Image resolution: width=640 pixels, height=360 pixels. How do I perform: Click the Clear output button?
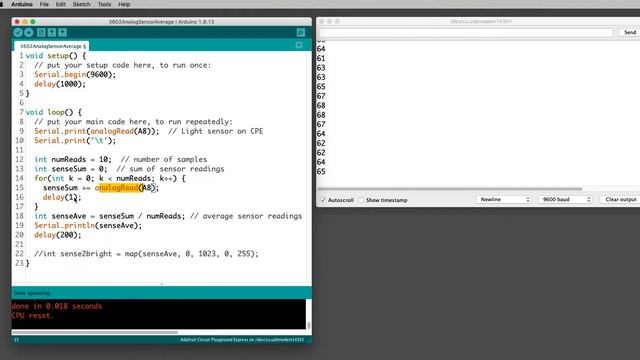620,199
